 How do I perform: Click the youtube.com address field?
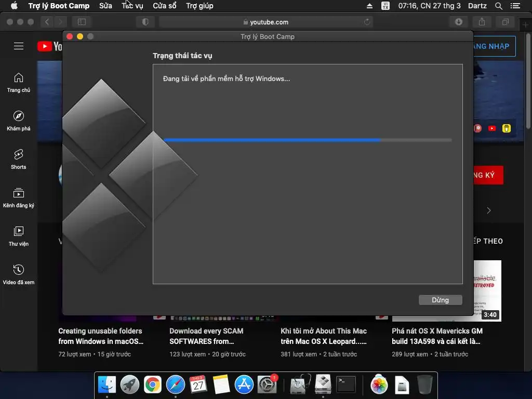coord(266,22)
